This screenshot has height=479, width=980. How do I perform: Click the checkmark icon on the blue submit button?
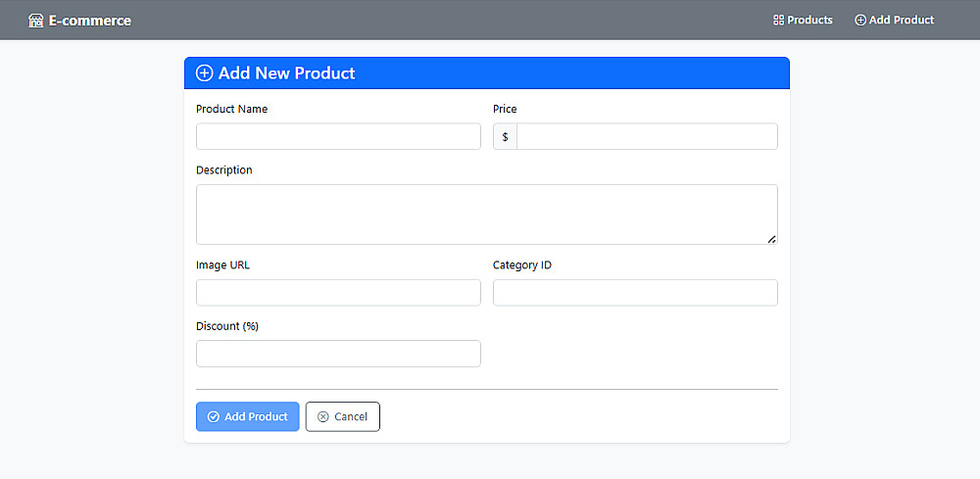[214, 416]
